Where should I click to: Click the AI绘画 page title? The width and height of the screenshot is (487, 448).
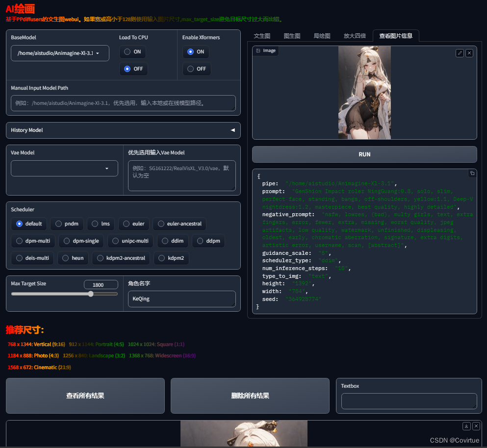[20, 9]
